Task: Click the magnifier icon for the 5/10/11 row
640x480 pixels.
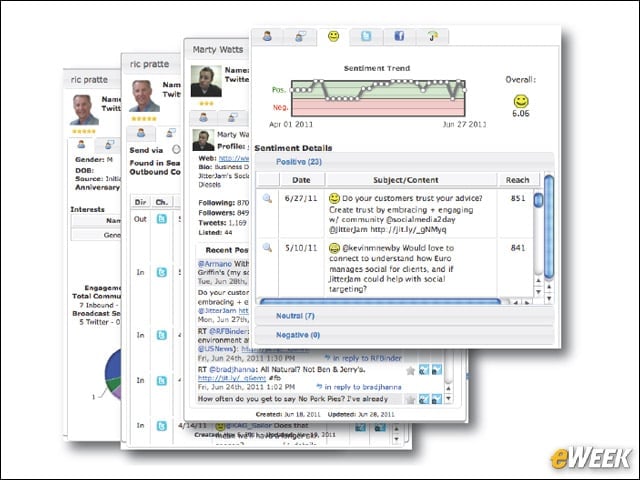Action: coord(267,247)
